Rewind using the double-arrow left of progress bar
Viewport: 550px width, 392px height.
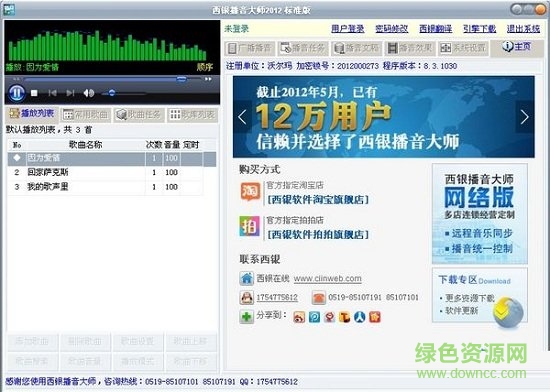pos(17,79)
